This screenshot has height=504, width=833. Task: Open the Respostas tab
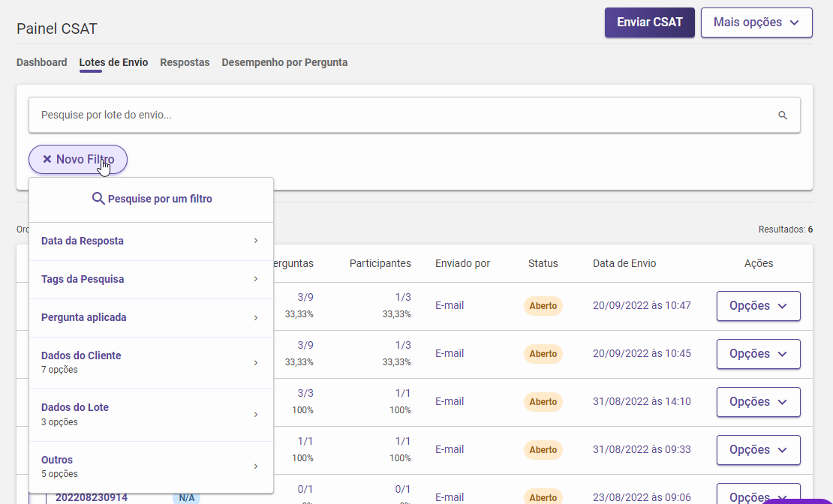[185, 62]
